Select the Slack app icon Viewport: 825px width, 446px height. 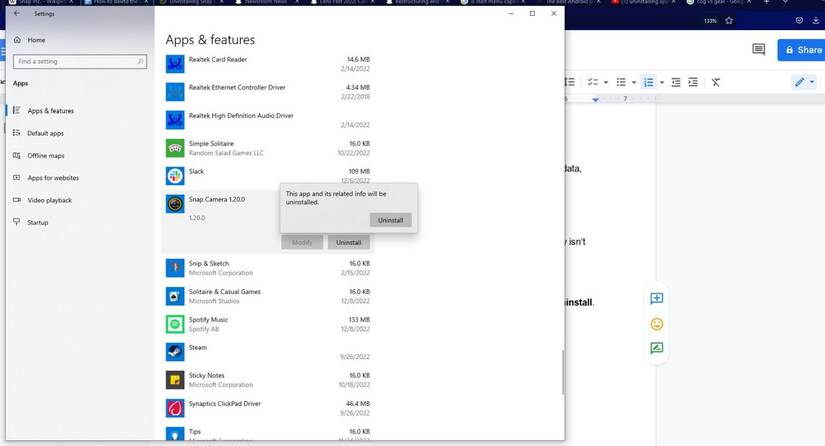tap(175, 176)
